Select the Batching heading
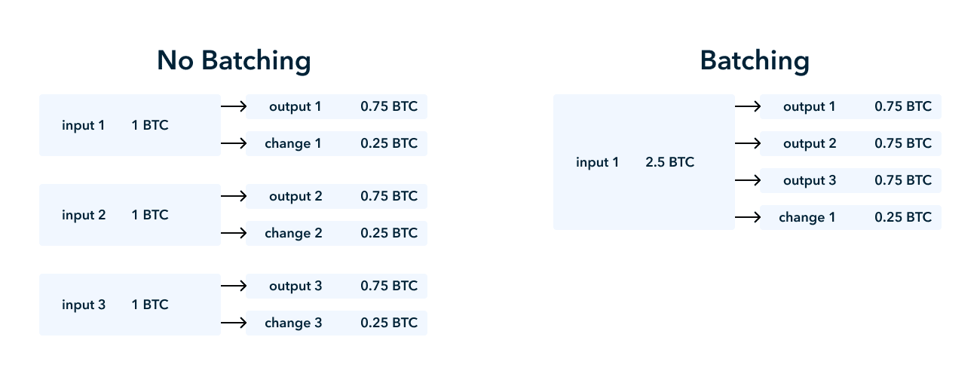980x377 pixels. click(x=755, y=61)
